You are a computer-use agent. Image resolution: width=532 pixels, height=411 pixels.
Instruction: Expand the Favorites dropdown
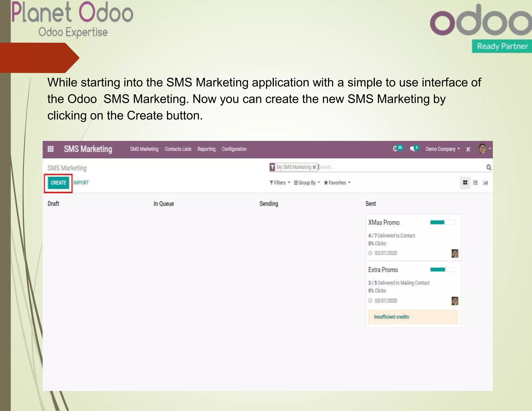[337, 183]
